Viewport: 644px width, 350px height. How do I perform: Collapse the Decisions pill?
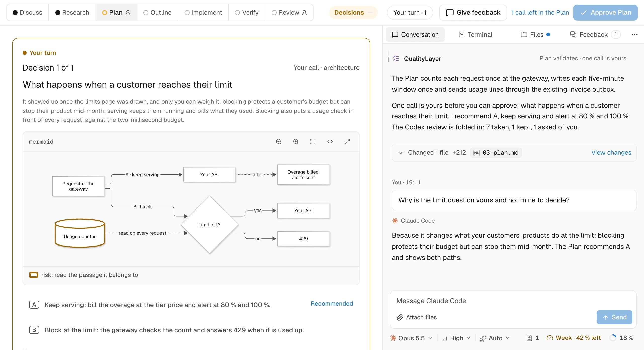pyautogui.click(x=353, y=12)
